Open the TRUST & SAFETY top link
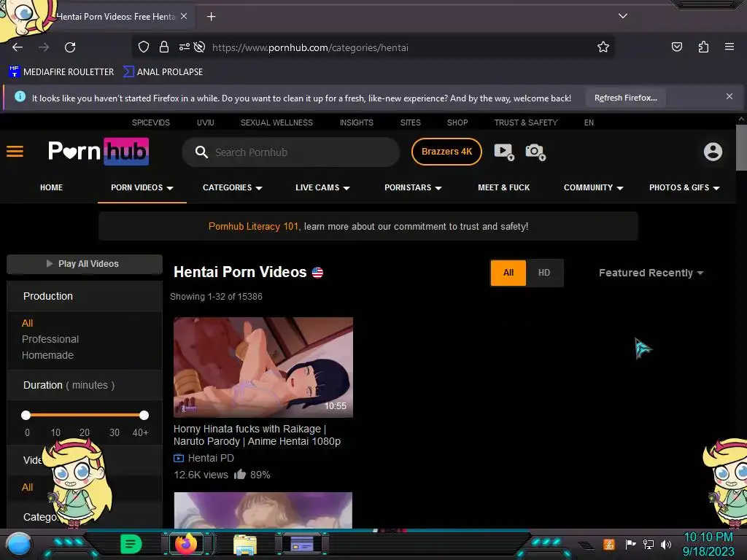The image size is (747, 560). point(526,122)
